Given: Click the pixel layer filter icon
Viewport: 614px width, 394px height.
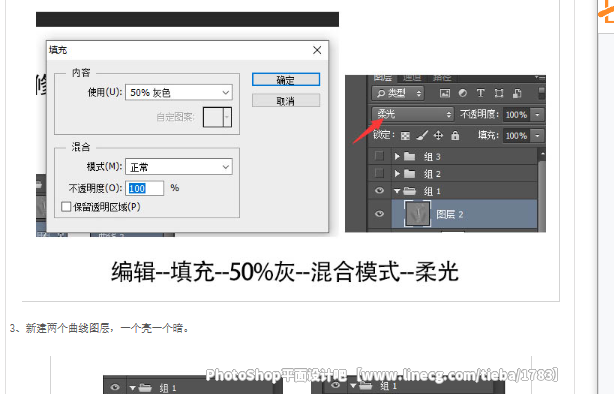Looking at the screenshot, I should tap(444, 93).
